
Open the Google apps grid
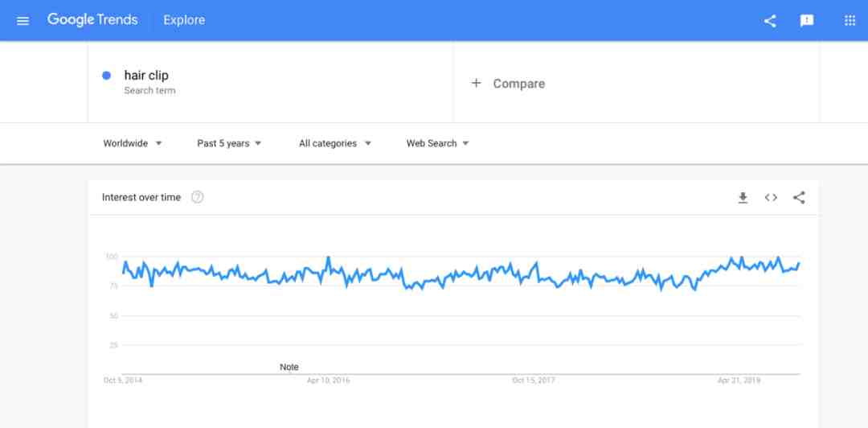pos(850,20)
